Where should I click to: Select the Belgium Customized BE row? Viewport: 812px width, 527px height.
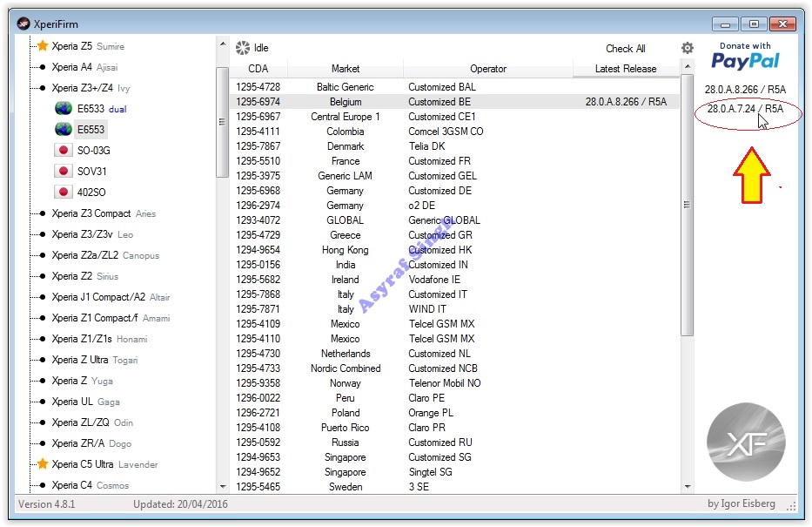pos(454,102)
